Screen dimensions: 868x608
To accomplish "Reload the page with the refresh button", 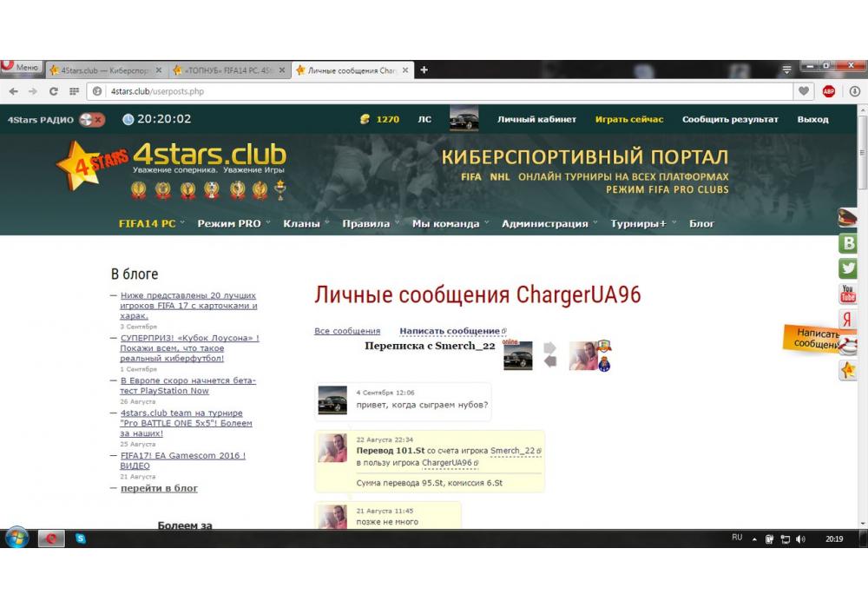I will coord(54,91).
